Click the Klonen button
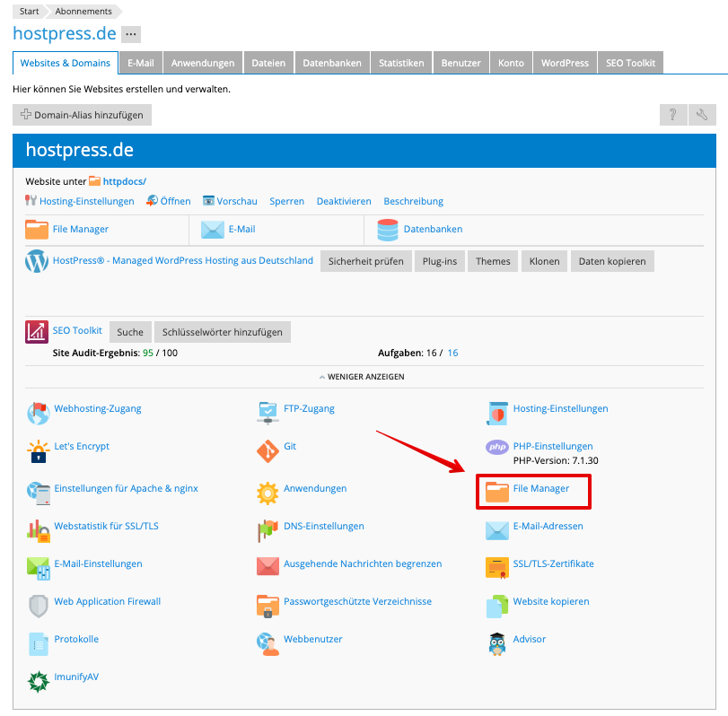Screen dimensions: 728x716 click(545, 261)
